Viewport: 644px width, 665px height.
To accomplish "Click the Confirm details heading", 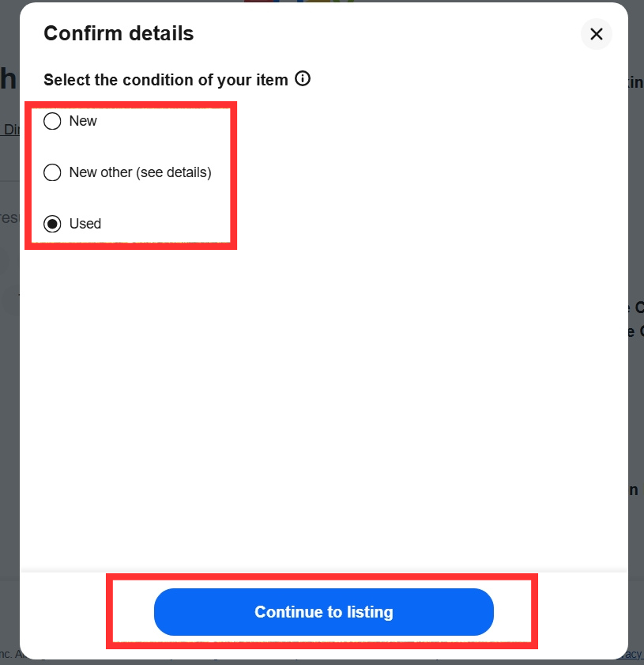I will point(119,34).
